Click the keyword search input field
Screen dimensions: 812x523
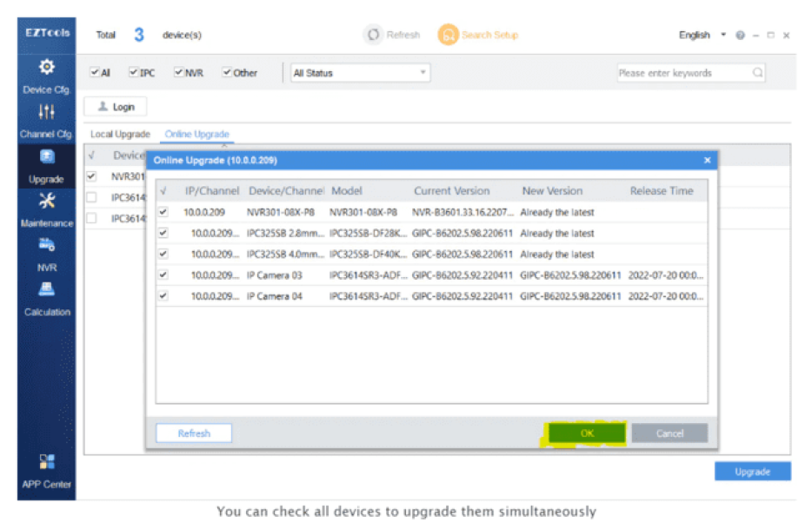pos(682,73)
